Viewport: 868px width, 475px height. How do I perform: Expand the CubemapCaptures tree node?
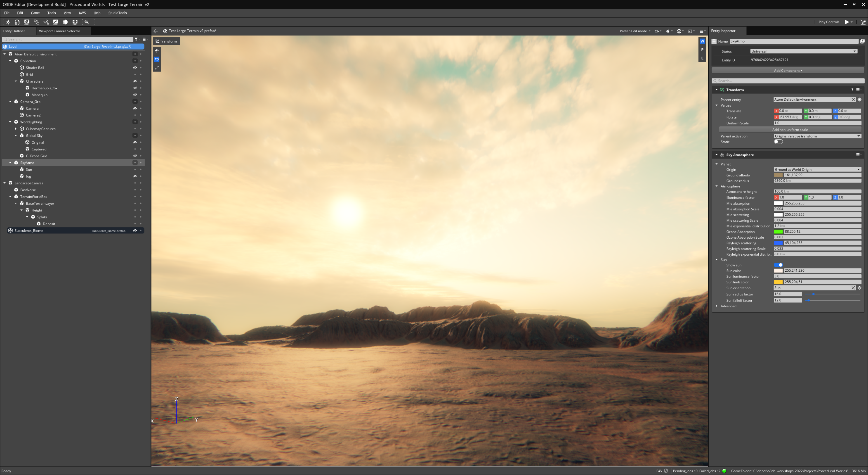click(16, 129)
